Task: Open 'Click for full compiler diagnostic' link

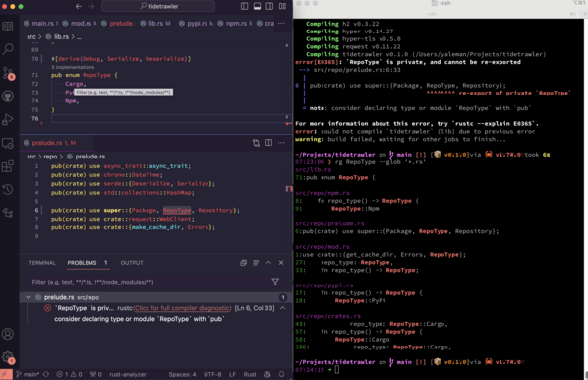Action: click(x=182, y=308)
